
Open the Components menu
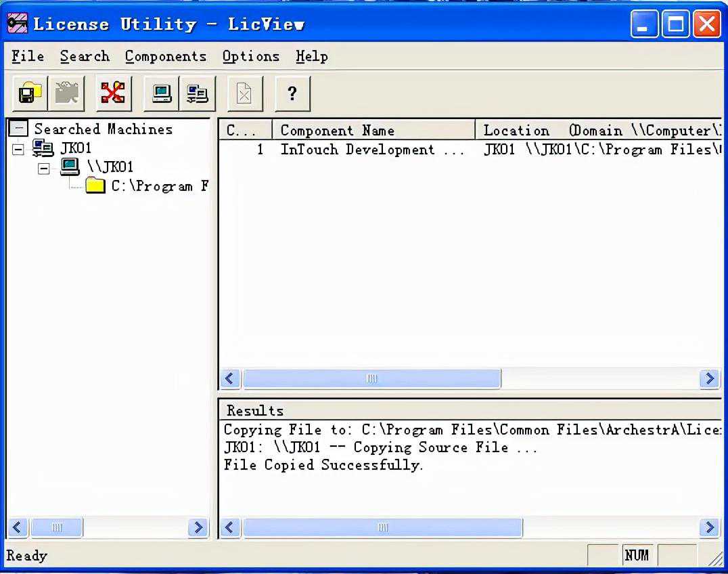(166, 56)
